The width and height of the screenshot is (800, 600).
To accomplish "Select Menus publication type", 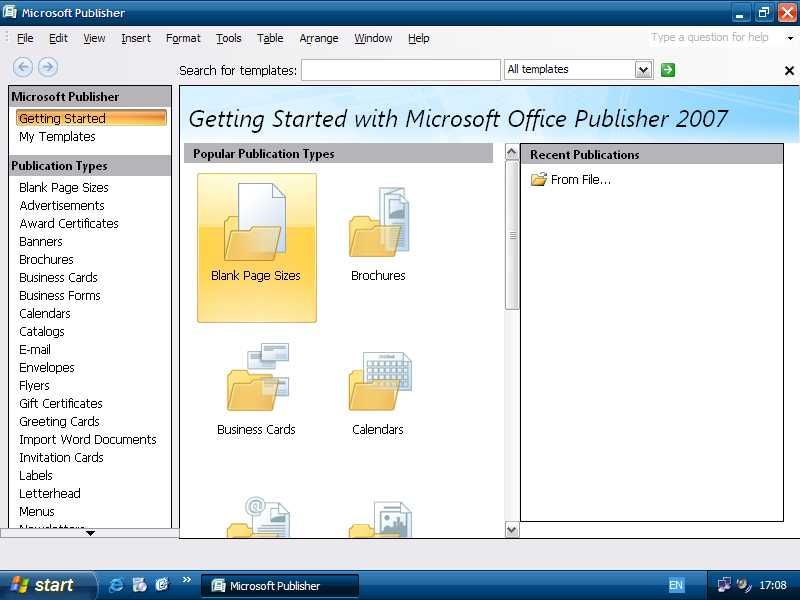I will click(37, 512).
